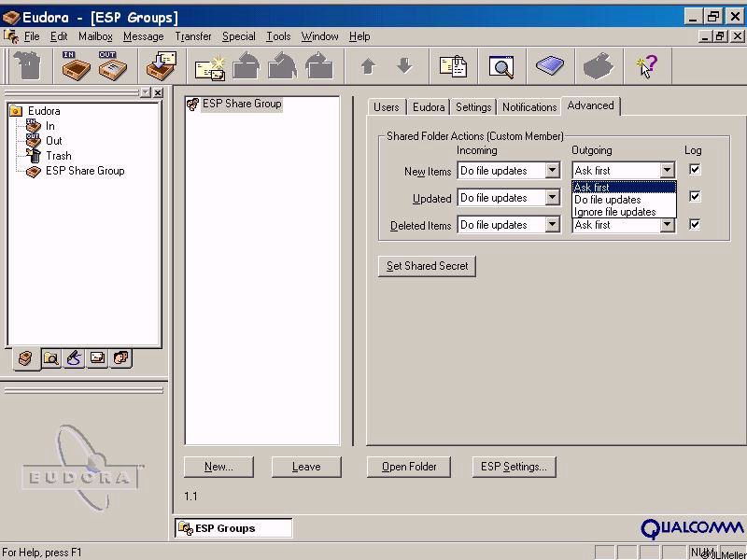This screenshot has height=560, width=747.
Task: Click the Open Folder button
Action: pyautogui.click(x=409, y=467)
